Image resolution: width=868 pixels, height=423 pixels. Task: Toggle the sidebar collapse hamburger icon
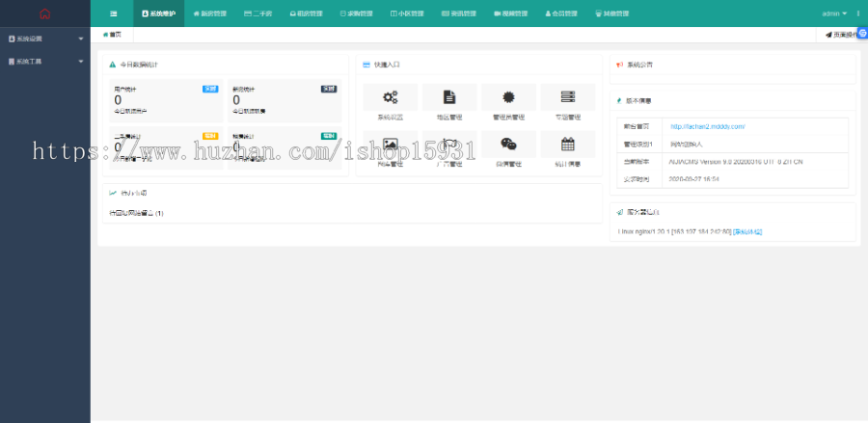click(x=114, y=14)
